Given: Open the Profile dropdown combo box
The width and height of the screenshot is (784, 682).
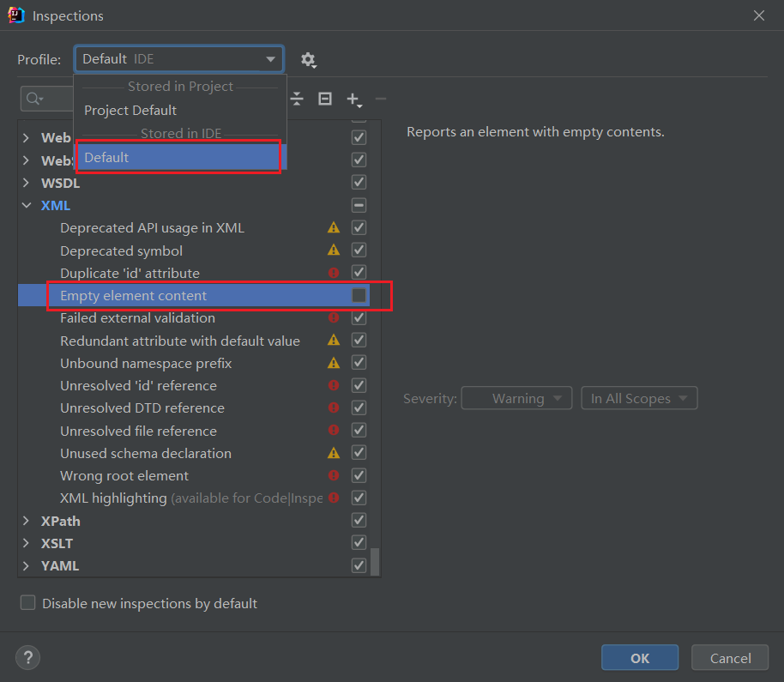Looking at the screenshot, I should coord(179,59).
